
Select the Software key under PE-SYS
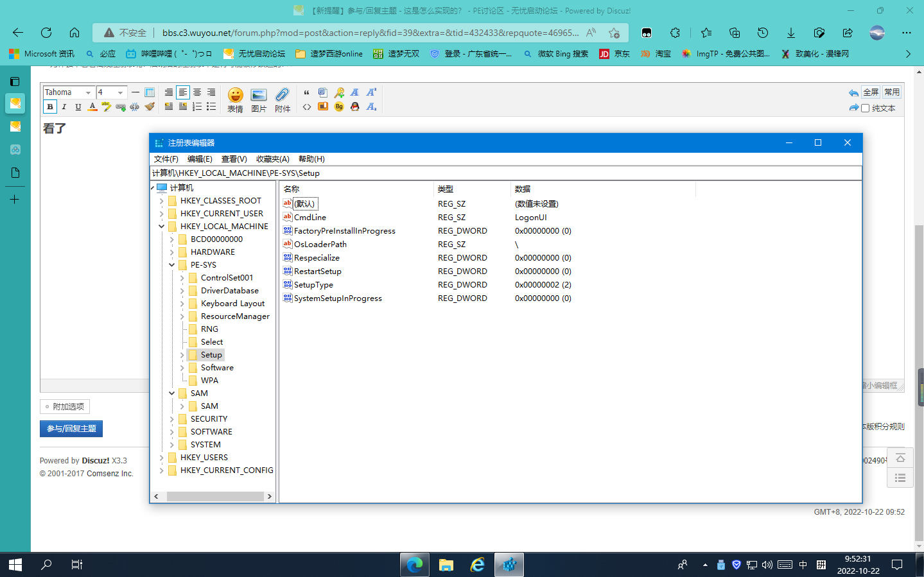coord(217,368)
